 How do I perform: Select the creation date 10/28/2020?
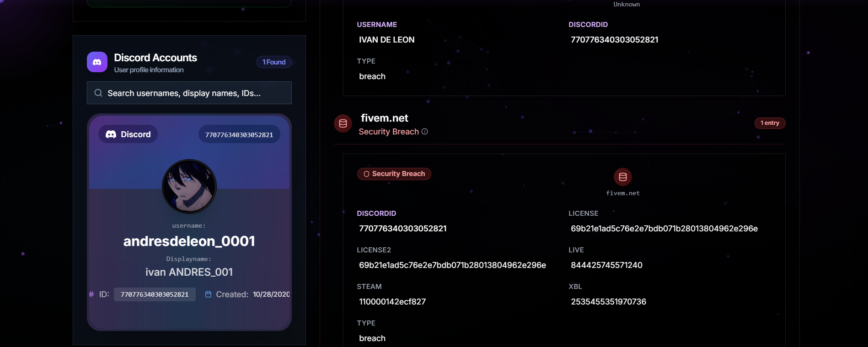[x=271, y=294]
